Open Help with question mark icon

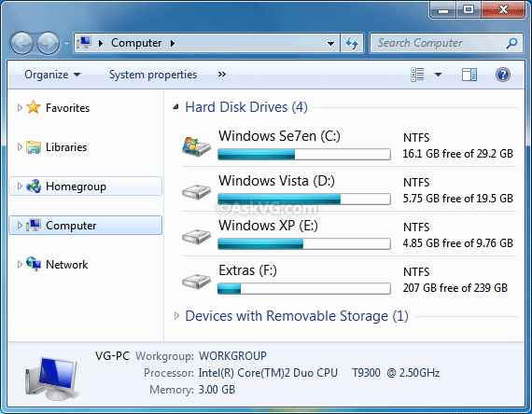tap(503, 75)
